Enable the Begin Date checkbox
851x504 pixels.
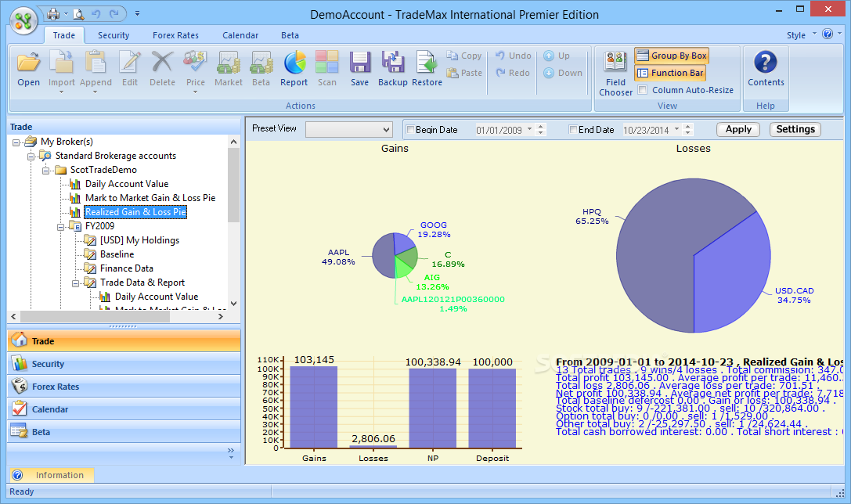click(410, 129)
